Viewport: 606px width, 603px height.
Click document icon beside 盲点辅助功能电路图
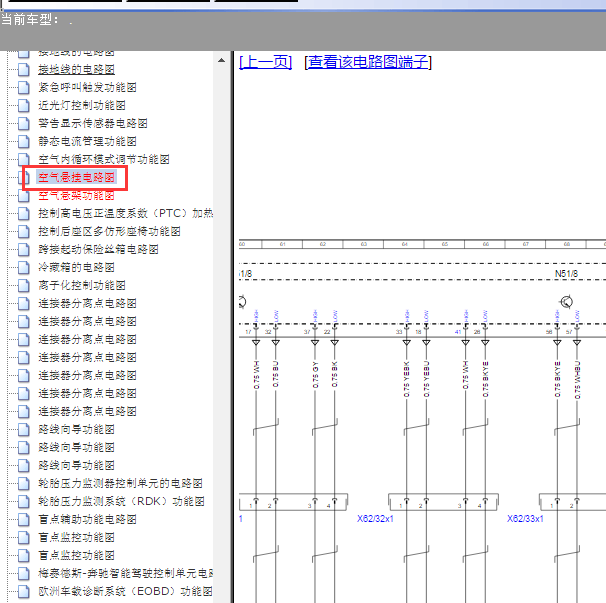click(24, 519)
